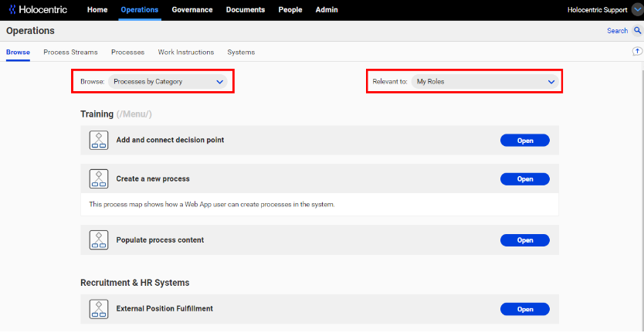This screenshot has height=333, width=644.
Task: Click the search magnifier icon
Action: point(637,30)
